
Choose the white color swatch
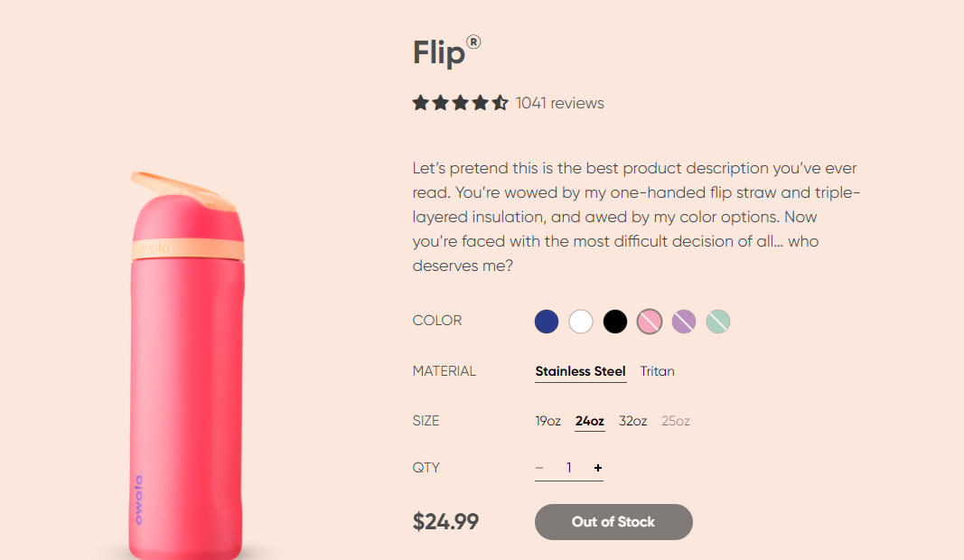point(581,322)
